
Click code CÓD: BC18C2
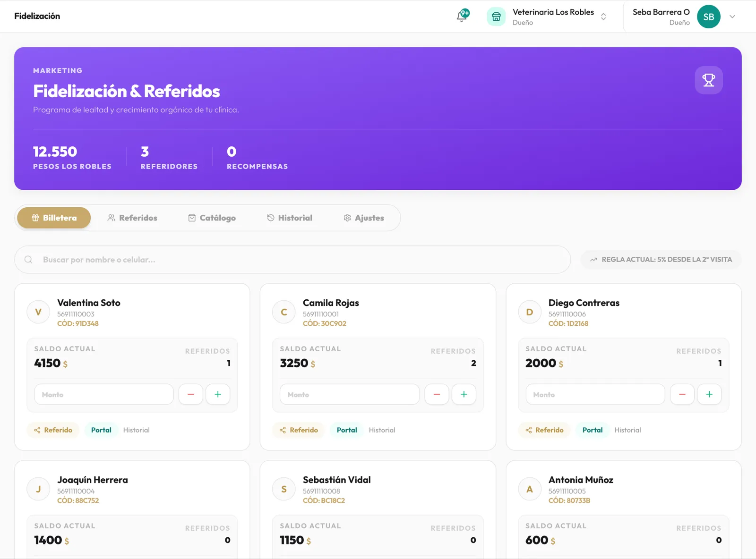[324, 501]
